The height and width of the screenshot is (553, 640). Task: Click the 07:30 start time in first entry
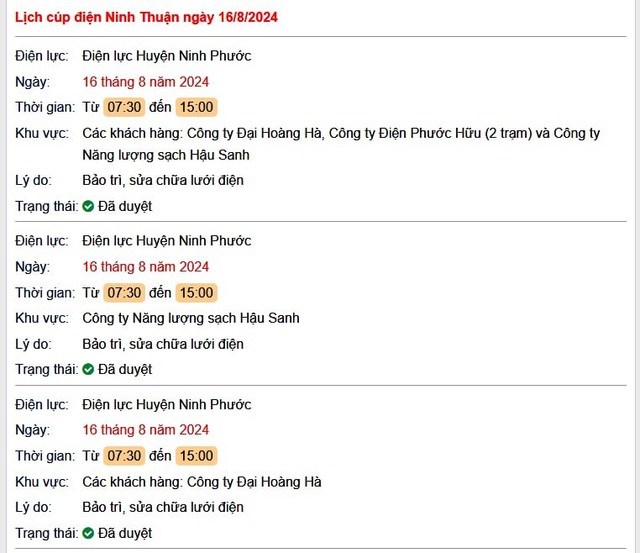(x=124, y=107)
